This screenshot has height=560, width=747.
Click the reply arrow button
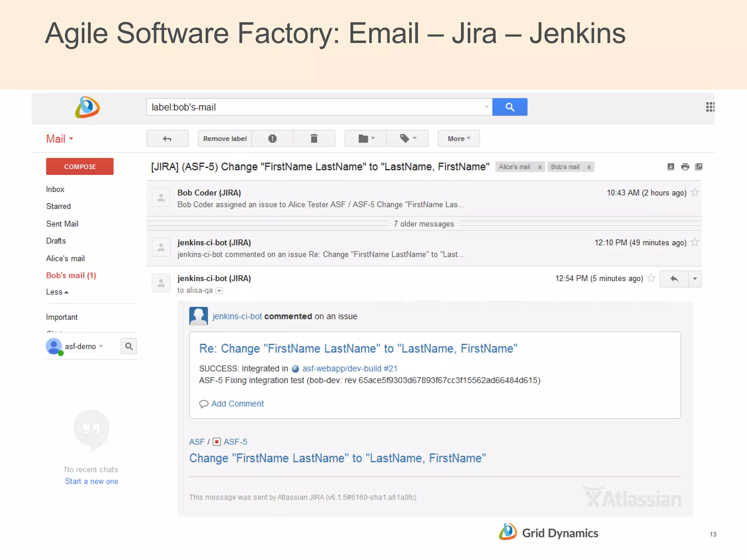pos(674,279)
